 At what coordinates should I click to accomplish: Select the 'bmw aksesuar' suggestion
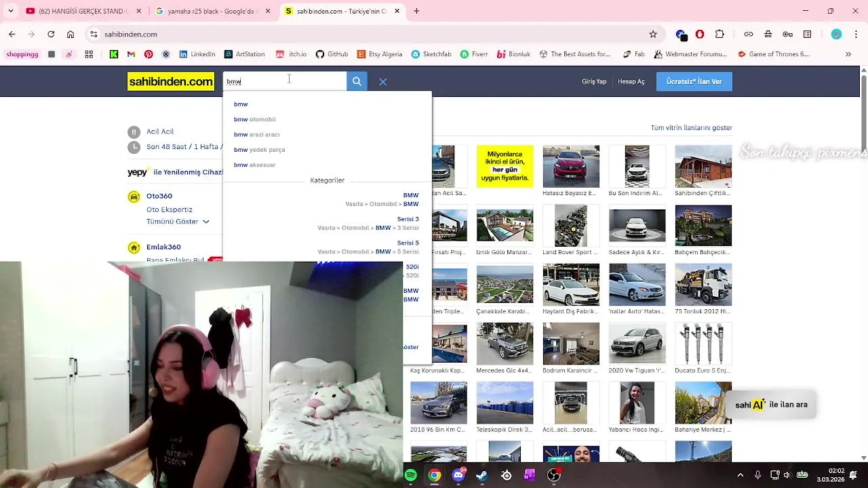255,165
